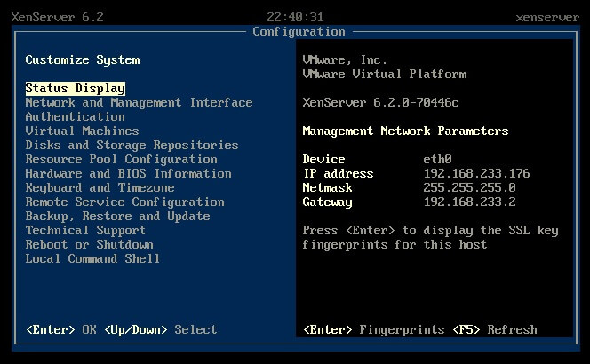Click the <Enter> OK hint
590x364 pixels.
tap(61, 329)
